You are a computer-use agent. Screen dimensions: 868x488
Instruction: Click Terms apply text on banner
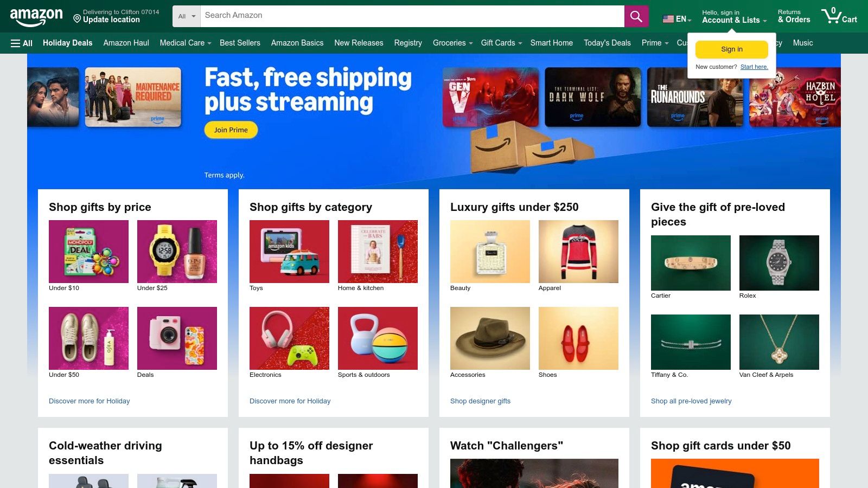(224, 175)
